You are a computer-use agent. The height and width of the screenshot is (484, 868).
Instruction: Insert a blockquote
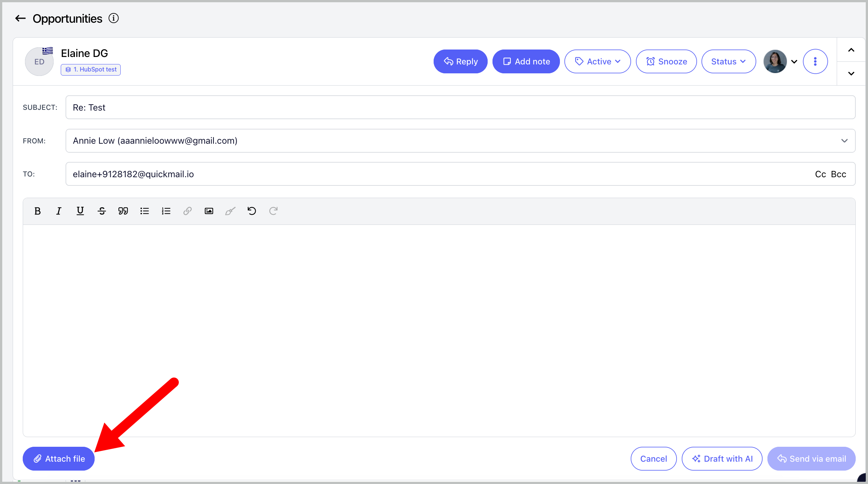click(123, 211)
